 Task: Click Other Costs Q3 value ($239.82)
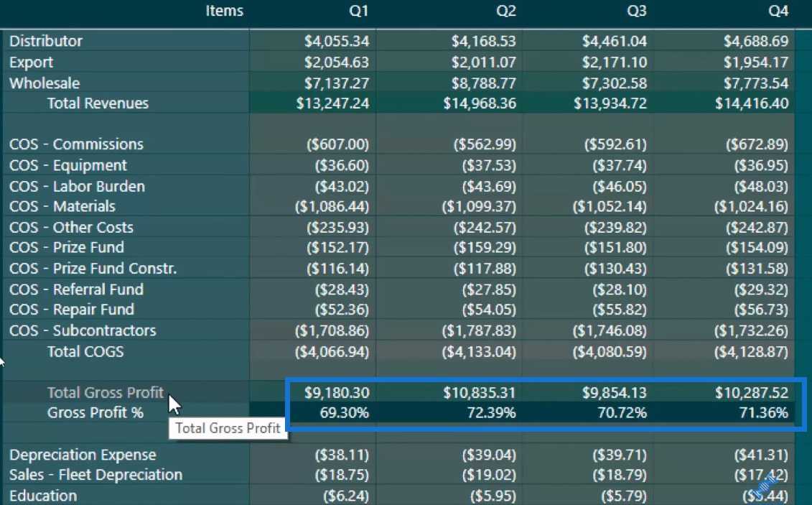[x=616, y=228]
